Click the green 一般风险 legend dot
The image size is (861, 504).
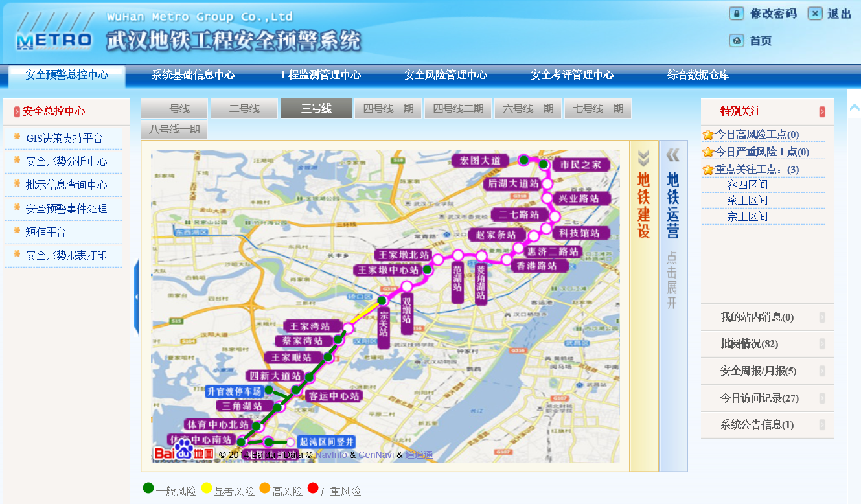(x=148, y=488)
